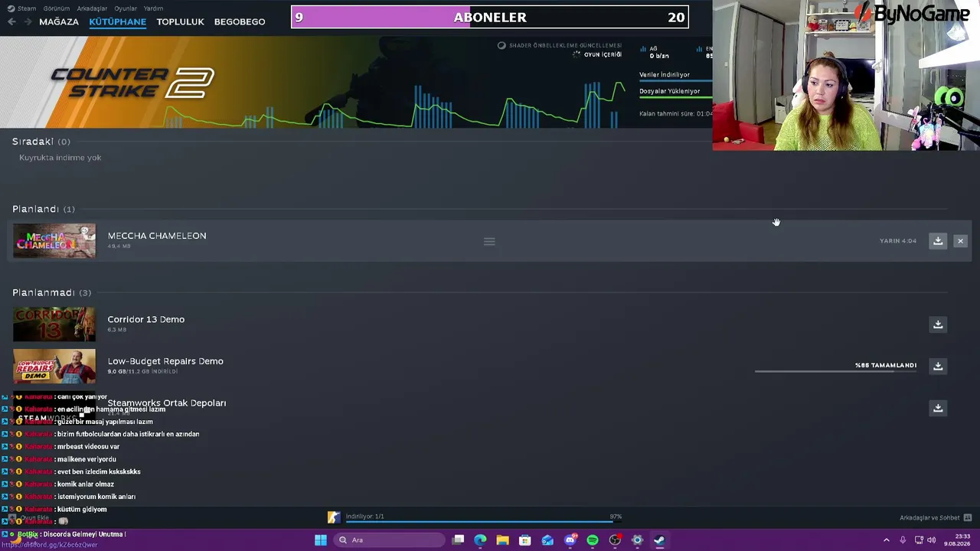Click the Low-Budget Repairs progress bar
This screenshot has height=551, width=980.
pyautogui.click(x=835, y=371)
